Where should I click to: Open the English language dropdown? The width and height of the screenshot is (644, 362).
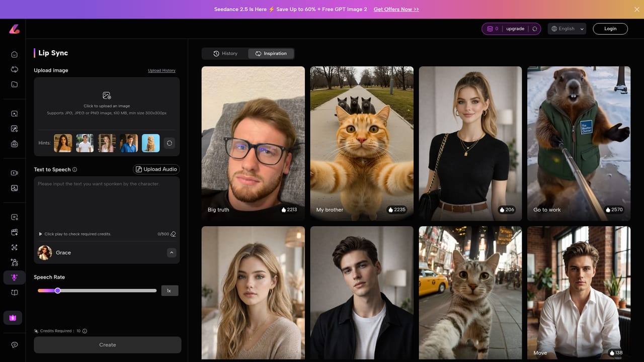coord(568,29)
